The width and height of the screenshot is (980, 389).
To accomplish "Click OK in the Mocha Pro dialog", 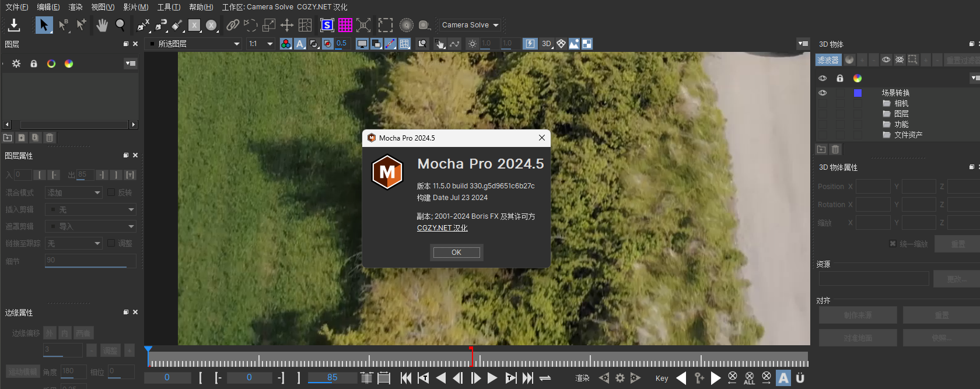I will pyautogui.click(x=456, y=253).
